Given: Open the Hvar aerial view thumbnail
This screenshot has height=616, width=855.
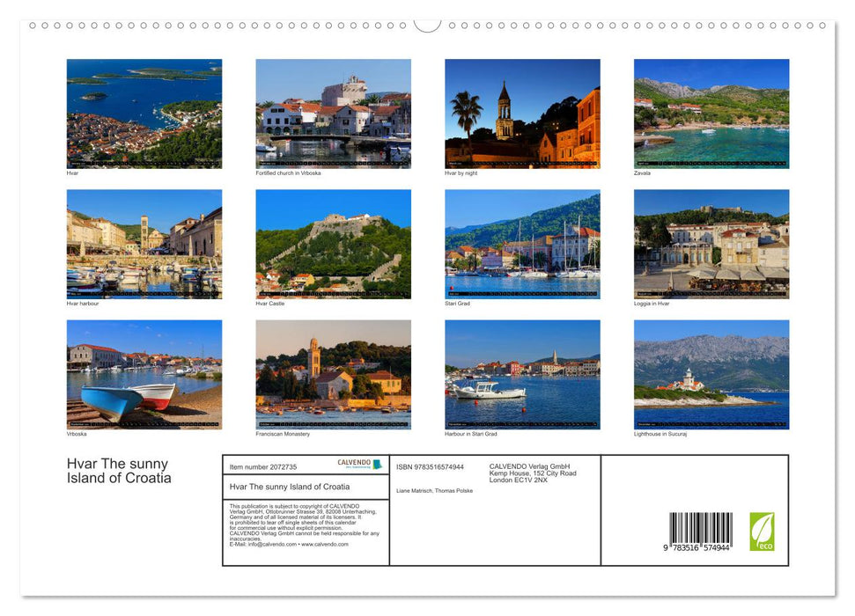Looking at the screenshot, I should coord(144,113).
